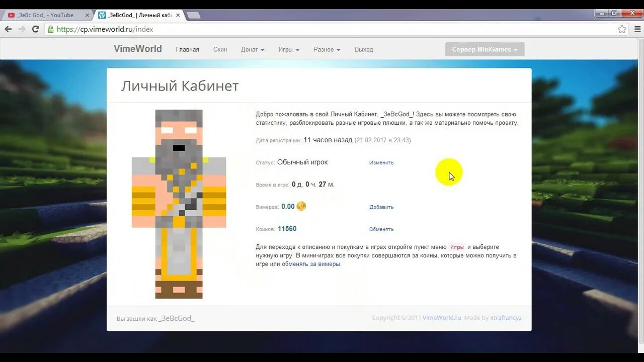Viewport: 644px width, 362px height.
Task: Expand the Разное dropdown
Action: point(327,49)
